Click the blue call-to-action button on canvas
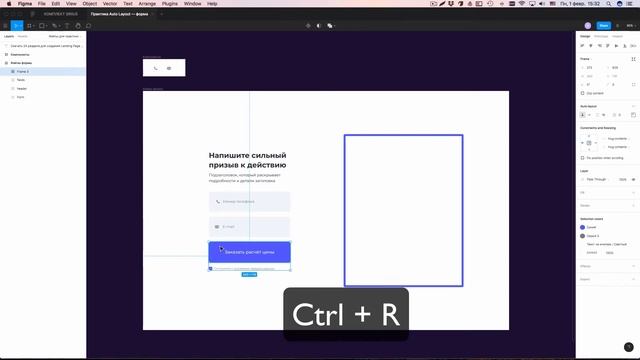The image size is (640, 360). (x=249, y=252)
